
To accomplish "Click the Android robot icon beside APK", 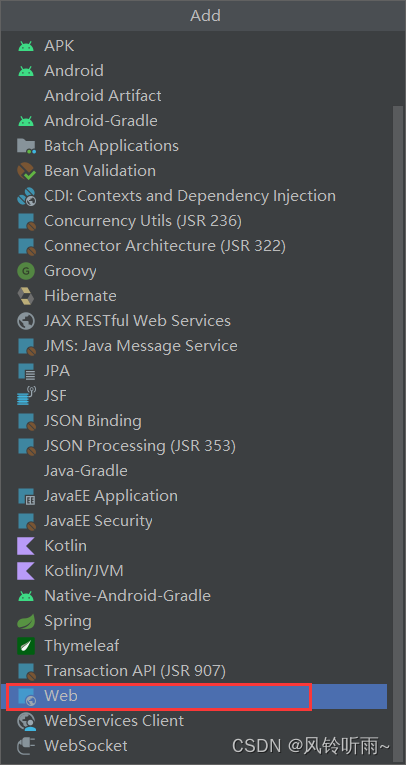I will 26,46.
